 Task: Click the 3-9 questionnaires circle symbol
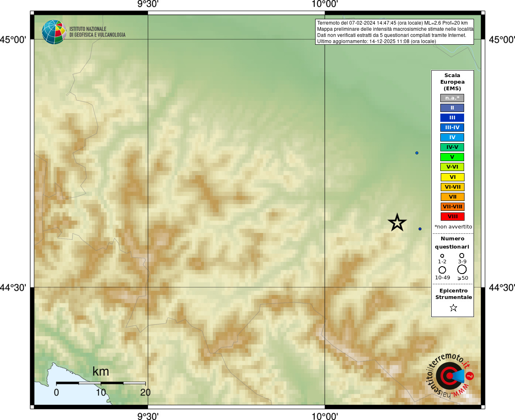(x=462, y=255)
